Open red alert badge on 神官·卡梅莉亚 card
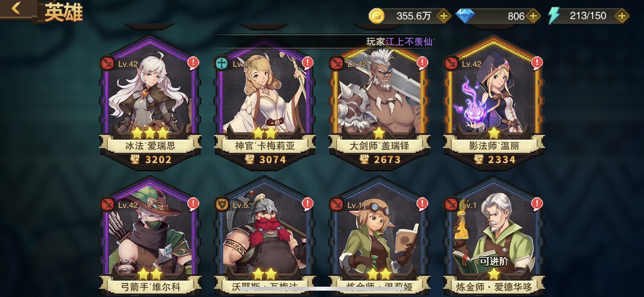 (x=308, y=63)
